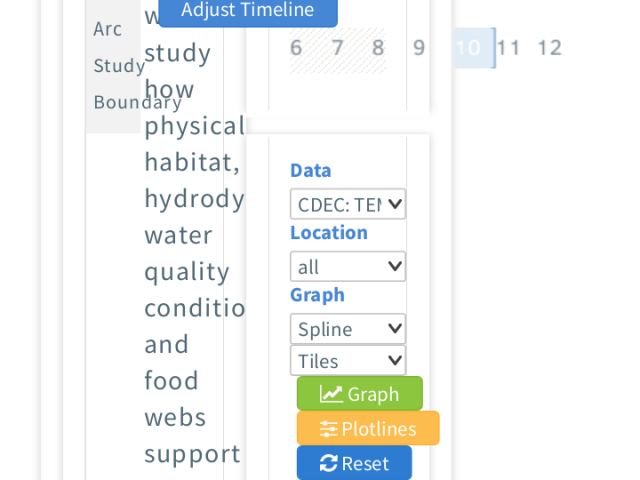Select month 9 on the timeline
This screenshot has height=480, width=640.
coord(419,48)
